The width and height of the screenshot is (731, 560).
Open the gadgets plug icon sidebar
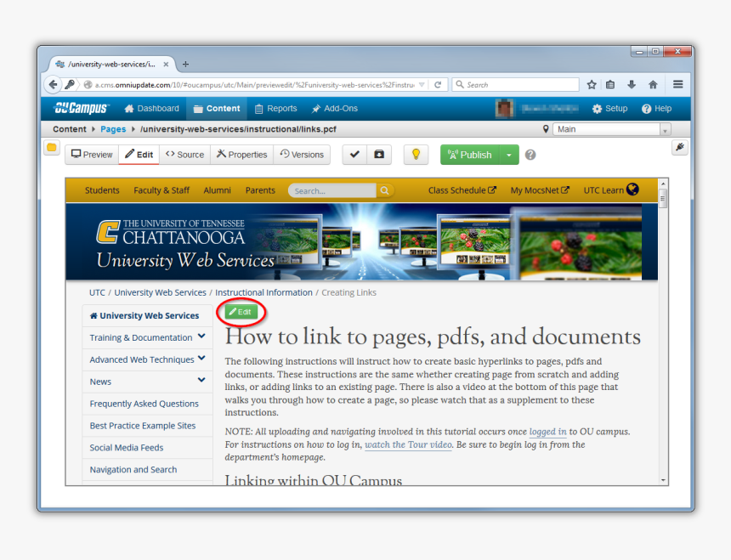click(x=680, y=147)
